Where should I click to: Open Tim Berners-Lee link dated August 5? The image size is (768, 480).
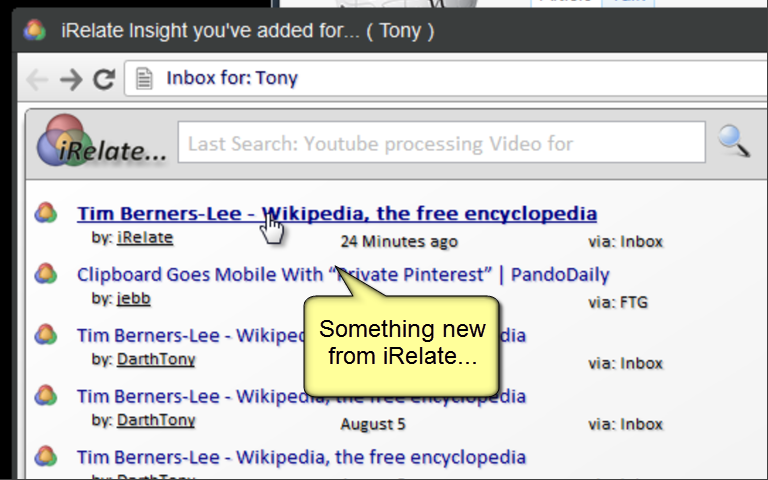pos(301,396)
